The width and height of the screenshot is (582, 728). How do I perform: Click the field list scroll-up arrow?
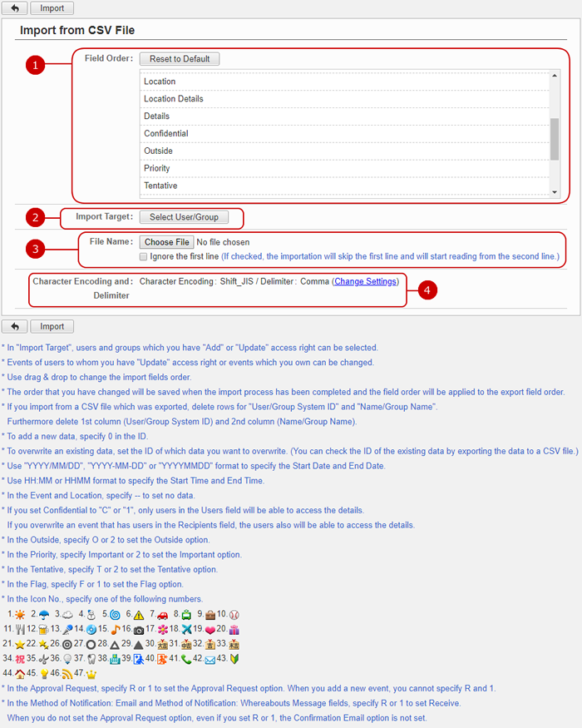point(555,77)
